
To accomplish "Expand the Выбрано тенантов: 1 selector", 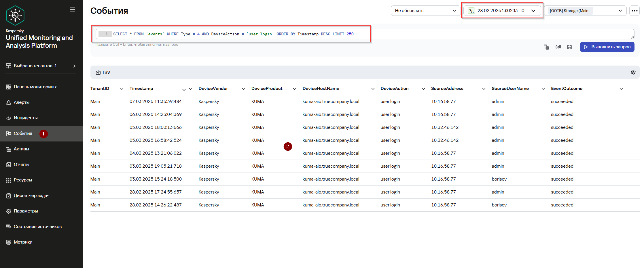I will pos(41,66).
